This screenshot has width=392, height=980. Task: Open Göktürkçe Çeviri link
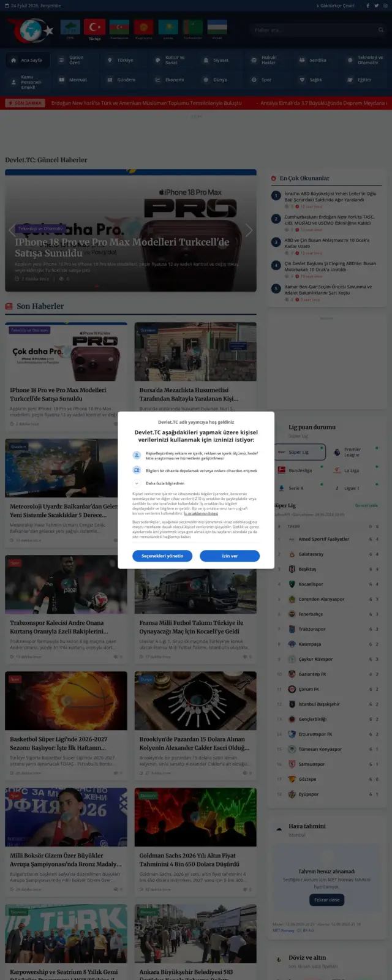[x=336, y=6]
